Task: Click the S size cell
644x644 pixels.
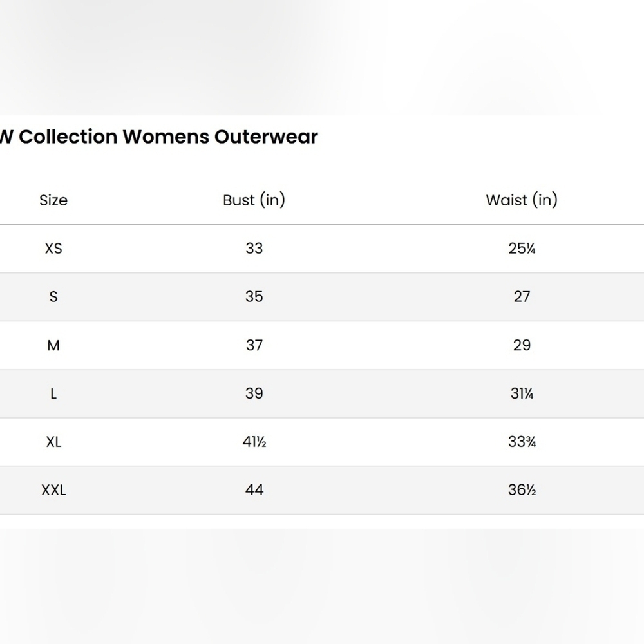Action: coord(53,296)
